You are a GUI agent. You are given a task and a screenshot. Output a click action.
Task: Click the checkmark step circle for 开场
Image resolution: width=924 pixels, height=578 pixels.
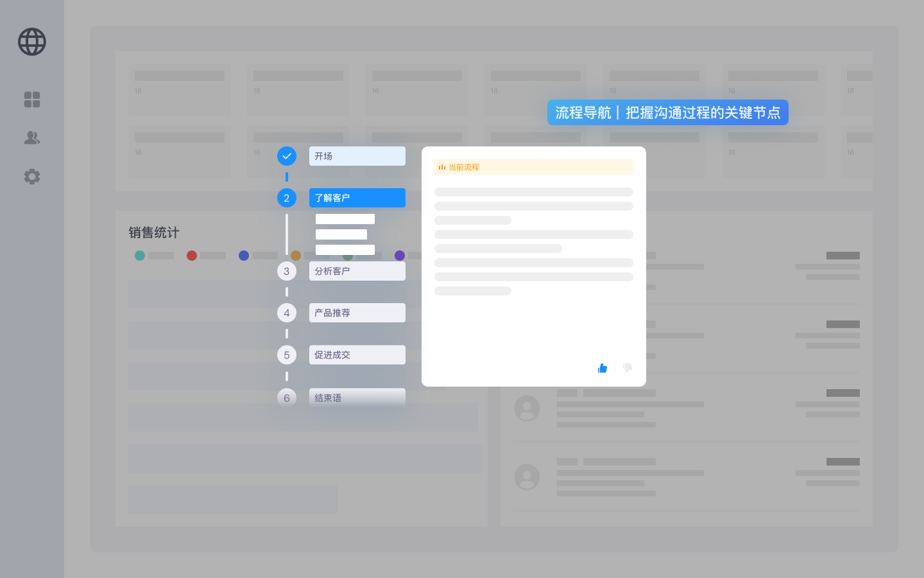click(287, 156)
